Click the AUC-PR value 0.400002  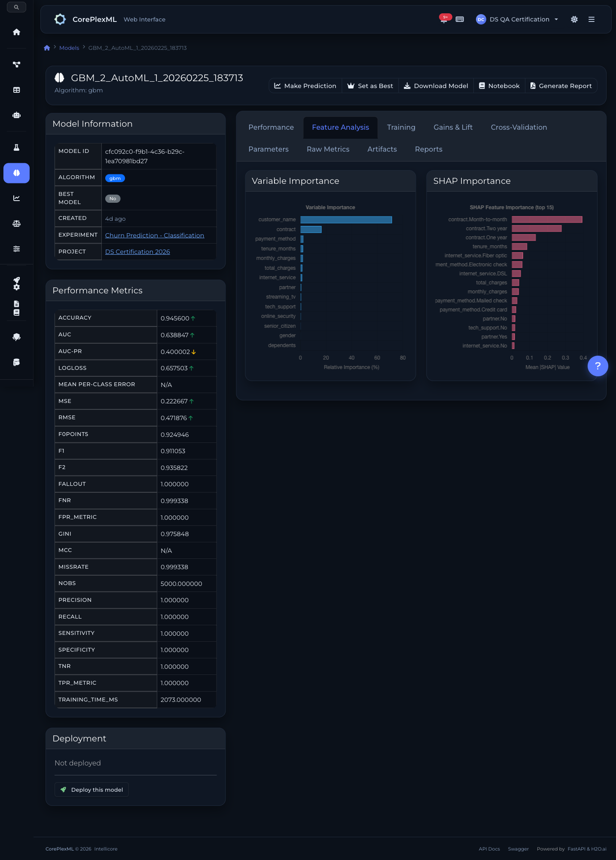175,352
